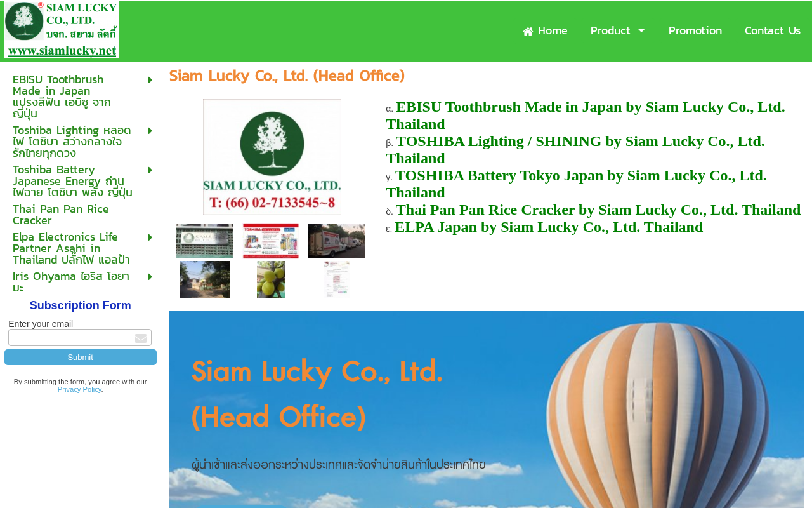Select Elpa Electronics Life Partner sidebar item
Viewport: 812px width, 508px height.
click(73, 248)
